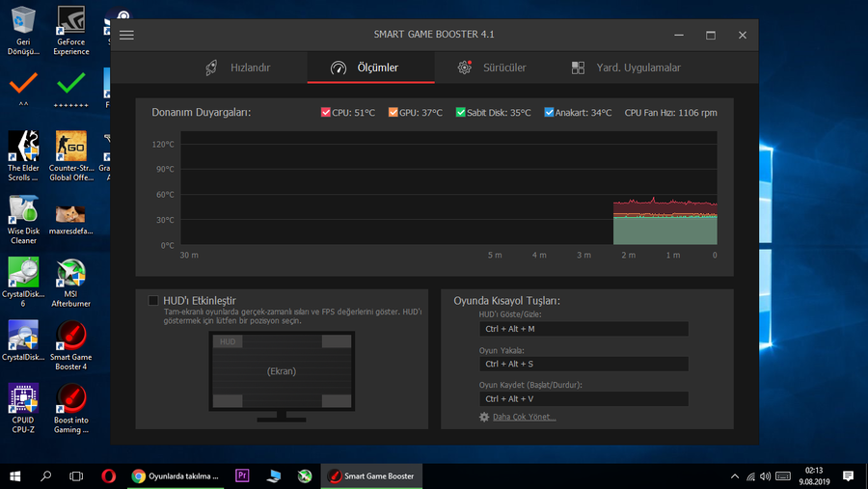868x489 pixels.
Task: Open the CPUID CPU-Z desktop shortcut
Action: coord(23,408)
